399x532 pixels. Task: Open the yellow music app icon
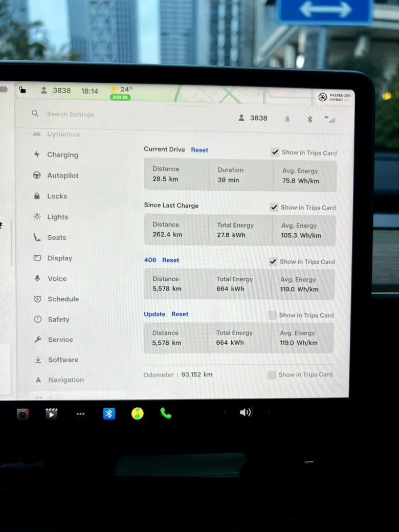137,413
